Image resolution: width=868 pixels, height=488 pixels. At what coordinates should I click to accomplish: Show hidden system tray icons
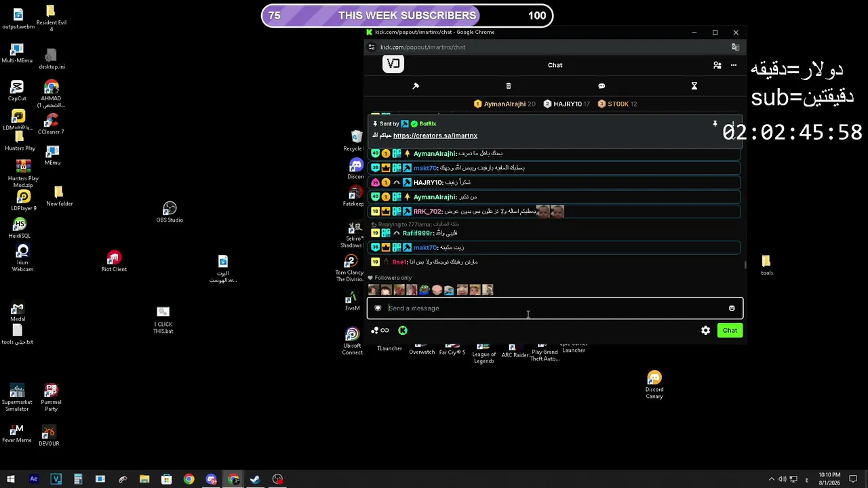pyautogui.click(x=771, y=479)
